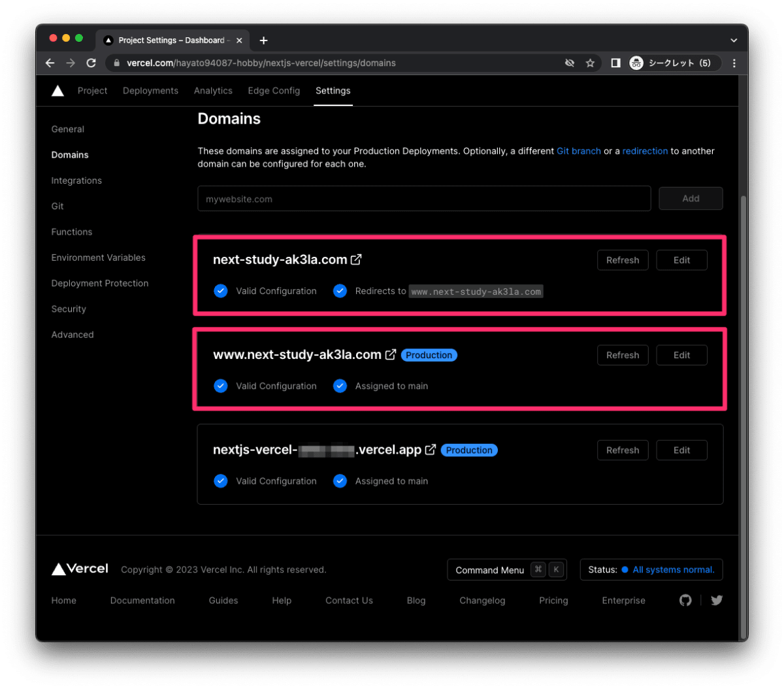Open the Analytics tab
This screenshot has height=689, width=784.
(213, 91)
